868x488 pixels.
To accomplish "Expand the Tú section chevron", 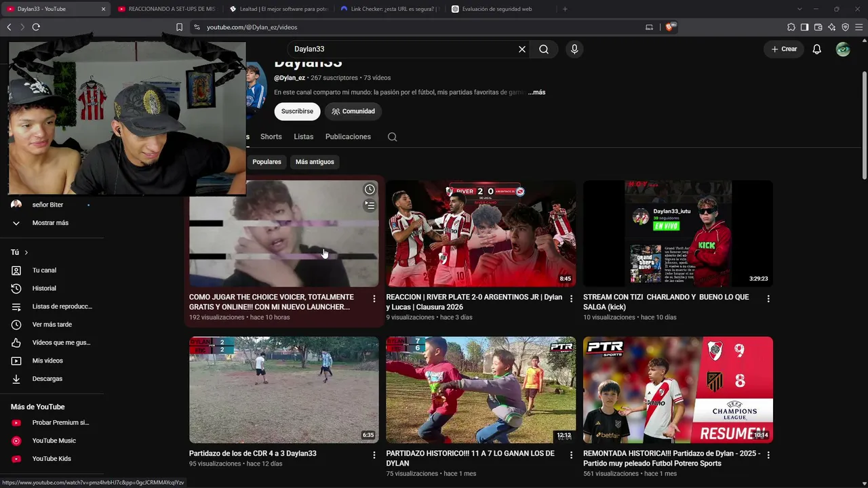I will coord(26,253).
